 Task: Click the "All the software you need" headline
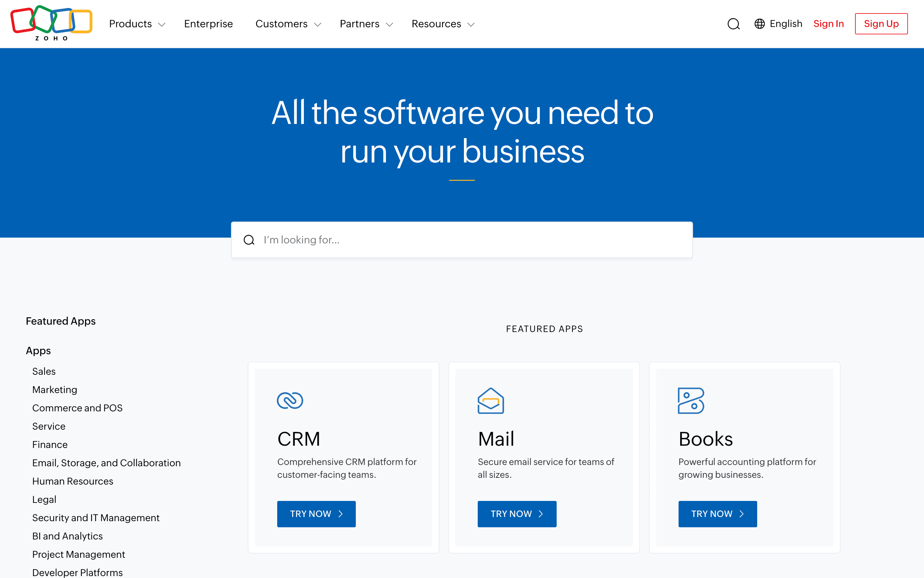coord(462,132)
